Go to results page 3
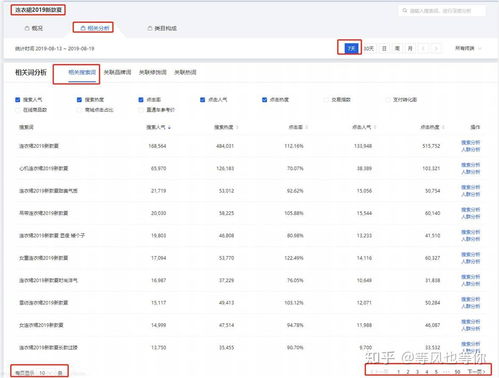This screenshot has width=499, height=378. [x=417, y=372]
